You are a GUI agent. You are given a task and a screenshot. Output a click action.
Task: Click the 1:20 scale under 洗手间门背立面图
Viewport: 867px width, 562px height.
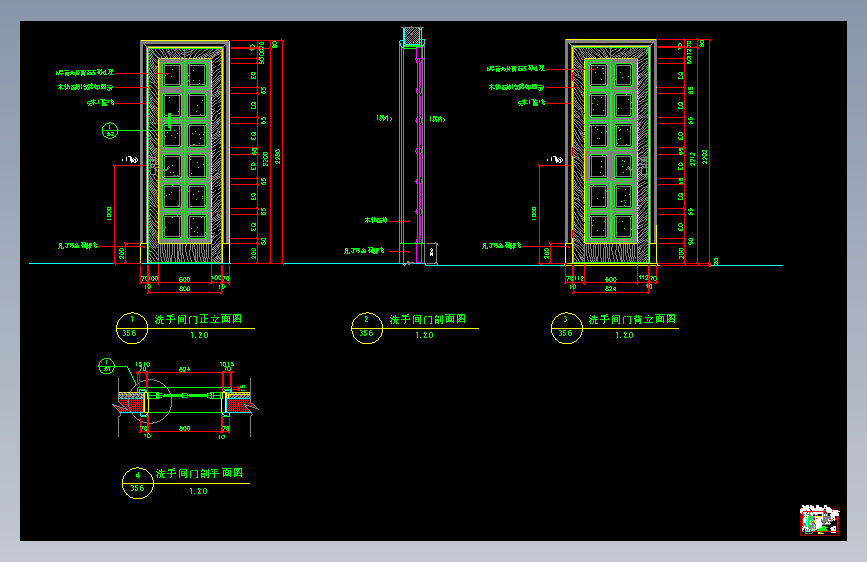pyautogui.click(x=624, y=335)
